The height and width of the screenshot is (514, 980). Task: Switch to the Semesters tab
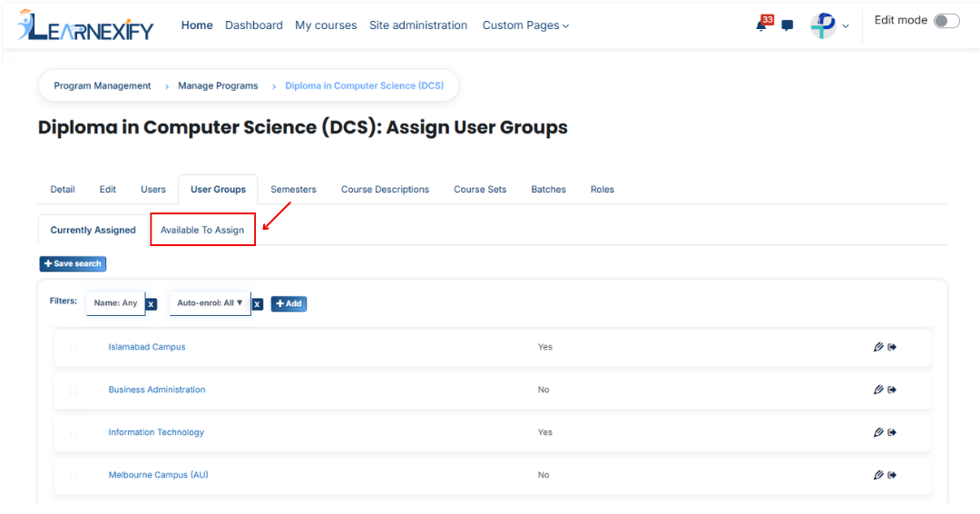point(293,190)
